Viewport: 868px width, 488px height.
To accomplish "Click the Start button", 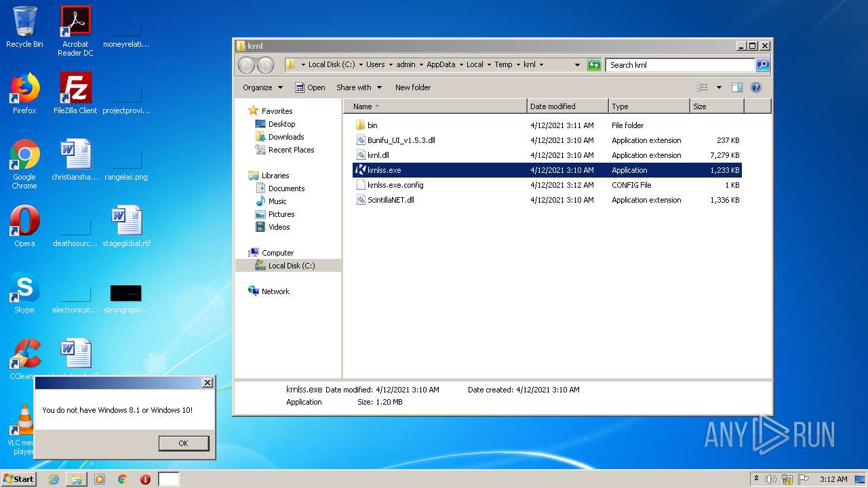I will point(18,479).
